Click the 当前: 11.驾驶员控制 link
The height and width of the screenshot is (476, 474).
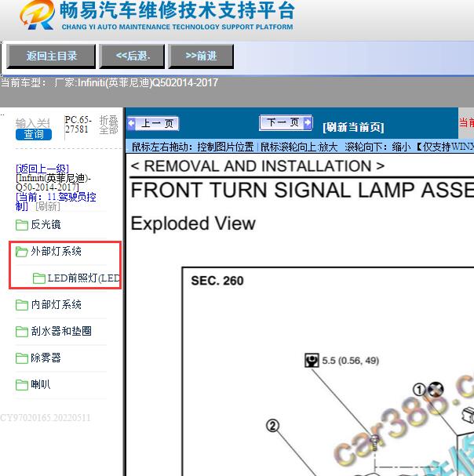click(56, 202)
